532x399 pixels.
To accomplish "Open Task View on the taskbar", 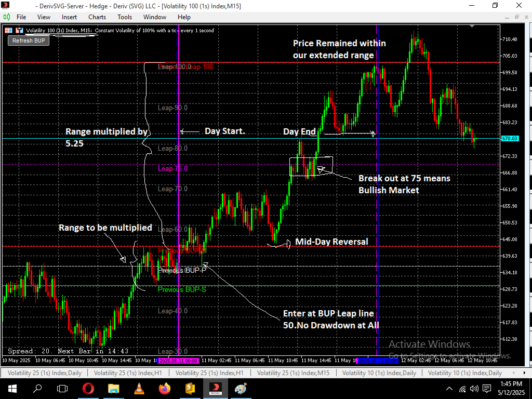I will pos(62,388).
